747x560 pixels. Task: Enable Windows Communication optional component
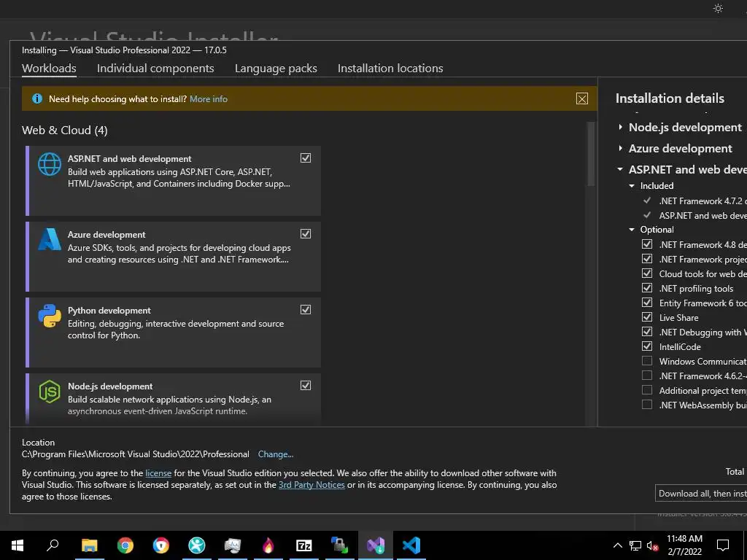tap(647, 360)
